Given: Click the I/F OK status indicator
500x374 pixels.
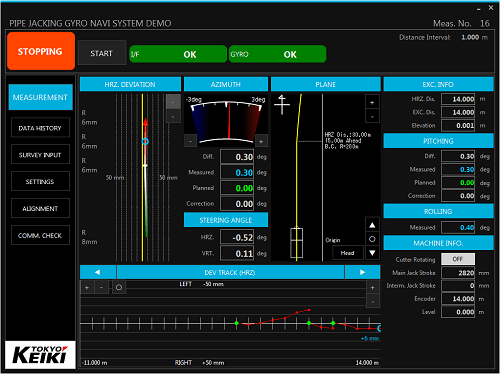Looking at the screenshot, I should click(178, 54).
